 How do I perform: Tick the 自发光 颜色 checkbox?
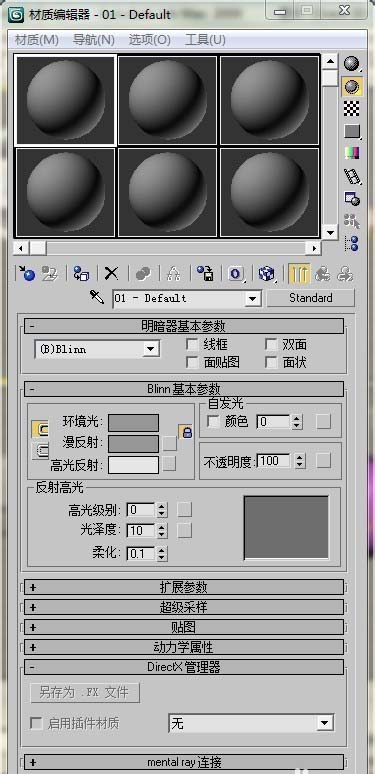point(214,422)
